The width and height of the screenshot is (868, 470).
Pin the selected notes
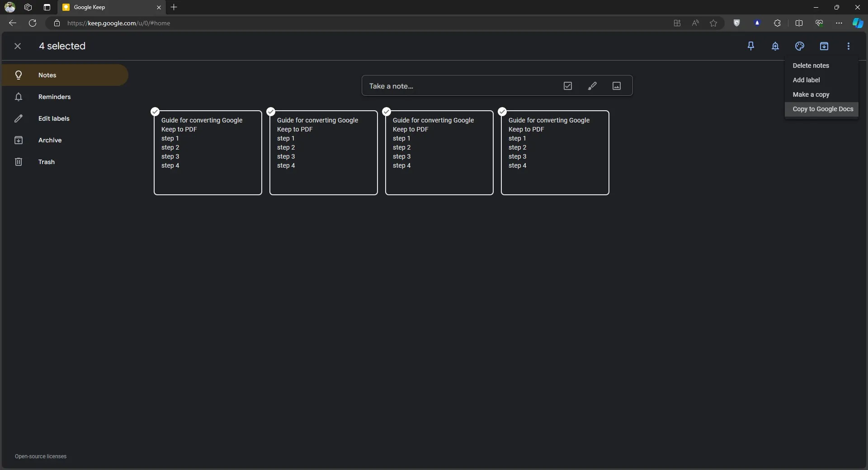coord(751,46)
